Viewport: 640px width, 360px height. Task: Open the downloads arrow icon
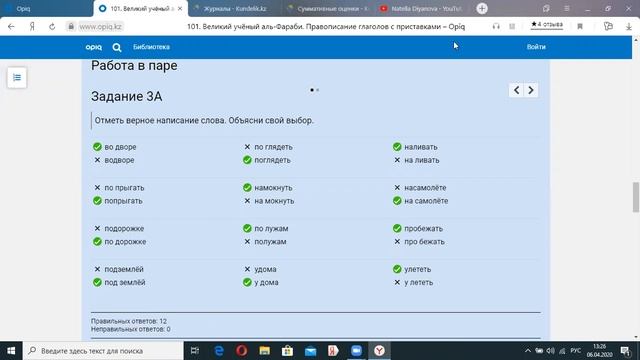629,27
